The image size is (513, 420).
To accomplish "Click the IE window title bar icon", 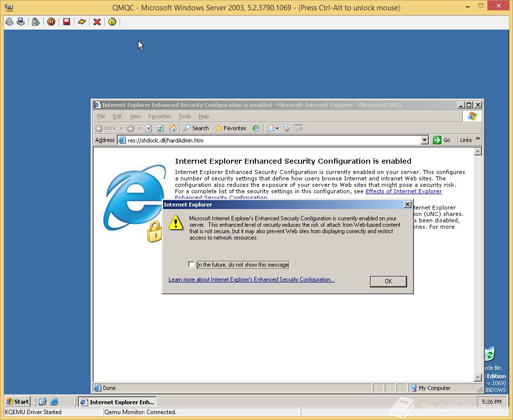I will tap(97, 105).
